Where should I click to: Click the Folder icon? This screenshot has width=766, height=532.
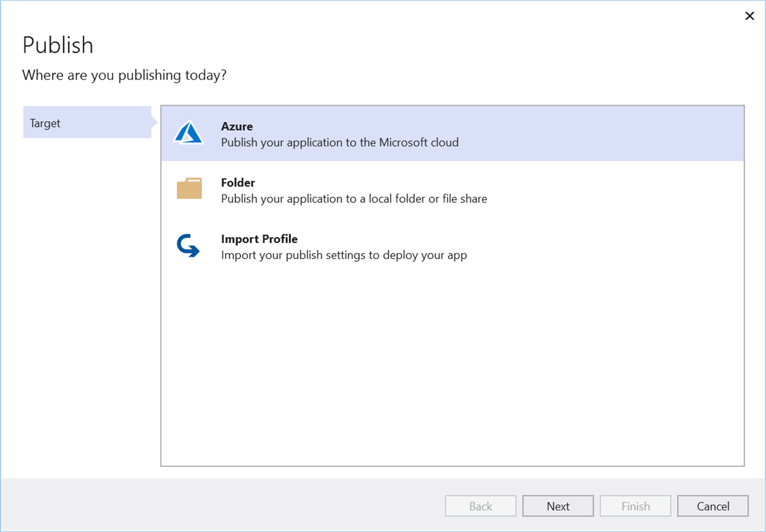tap(189, 188)
